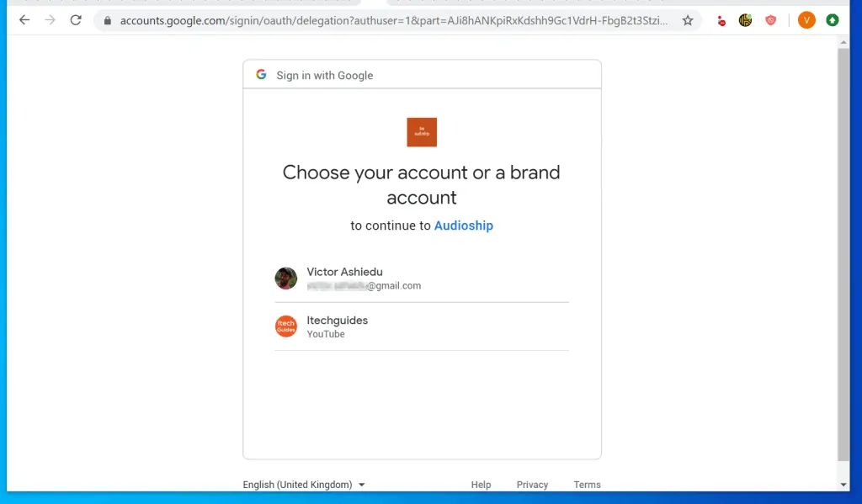Click the page scroll-up arrow
The height and width of the screenshot is (504, 862).
[843, 42]
